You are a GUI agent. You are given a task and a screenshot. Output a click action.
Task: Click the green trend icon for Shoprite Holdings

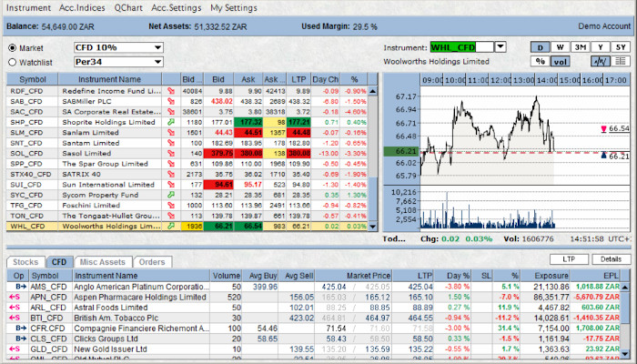pyautogui.click(x=170, y=121)
